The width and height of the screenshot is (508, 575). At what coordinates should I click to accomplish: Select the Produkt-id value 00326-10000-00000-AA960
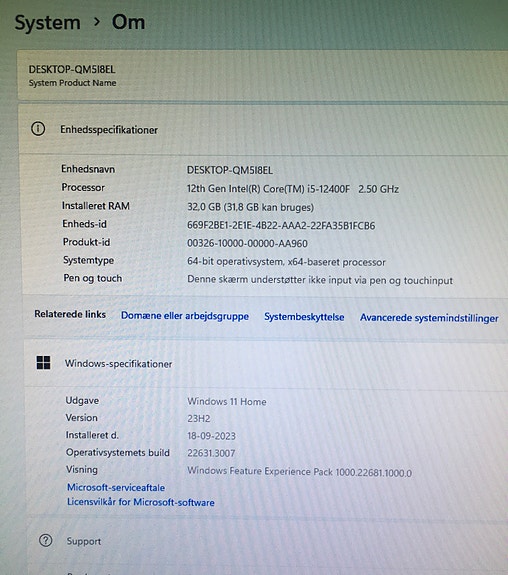coord(247,243)
